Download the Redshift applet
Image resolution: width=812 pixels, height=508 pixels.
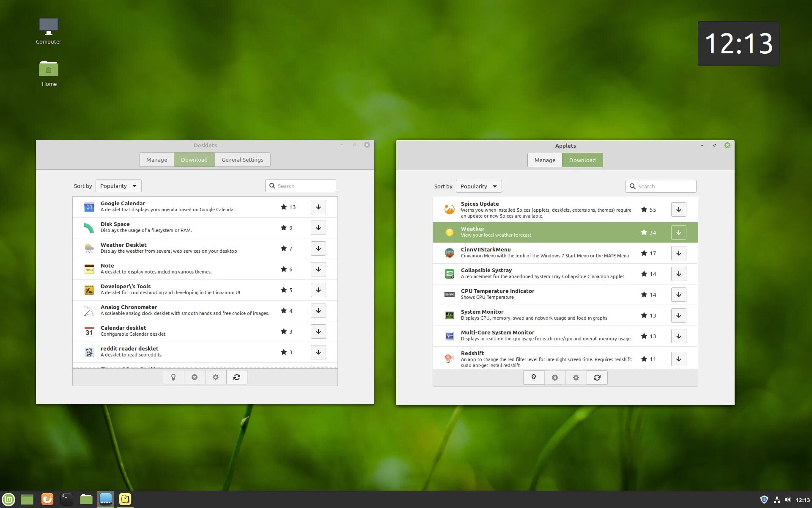click(x=678, y=359)
